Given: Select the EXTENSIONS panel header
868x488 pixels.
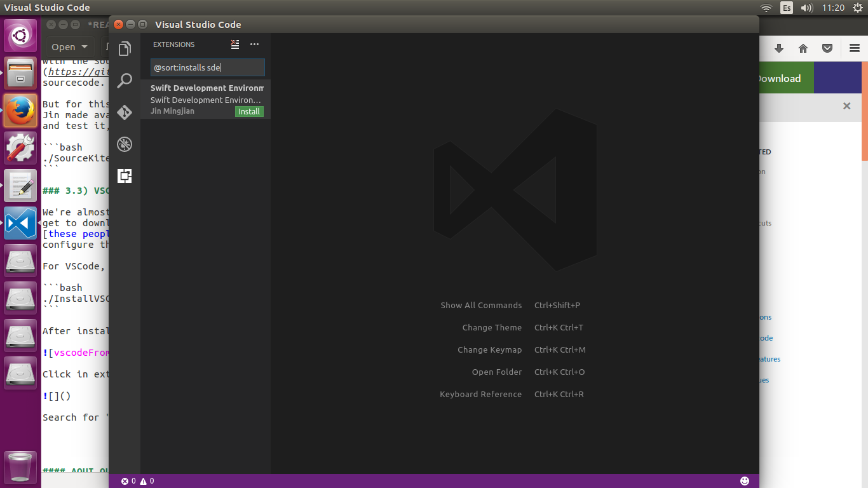Looking at the screenshot, I should 174,44.
